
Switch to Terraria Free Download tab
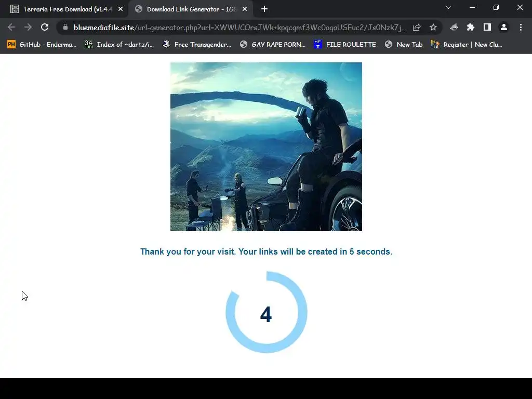(63, 9)
